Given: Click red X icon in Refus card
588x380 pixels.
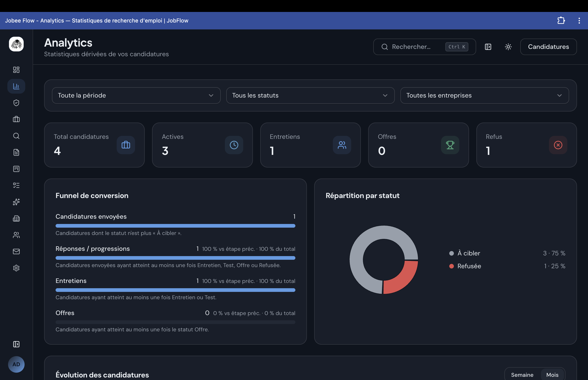Looking at the screenshot, I should click(x=558, y=145).
